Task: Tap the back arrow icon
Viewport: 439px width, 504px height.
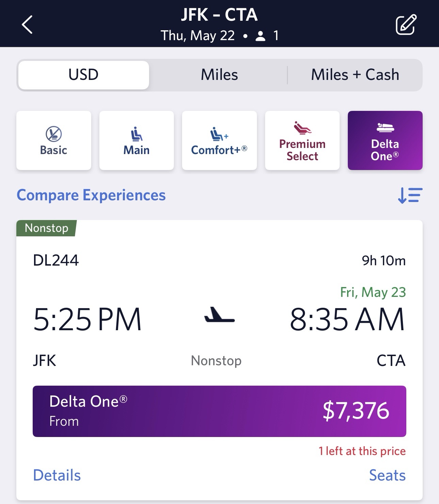Action: pos(27,24)
